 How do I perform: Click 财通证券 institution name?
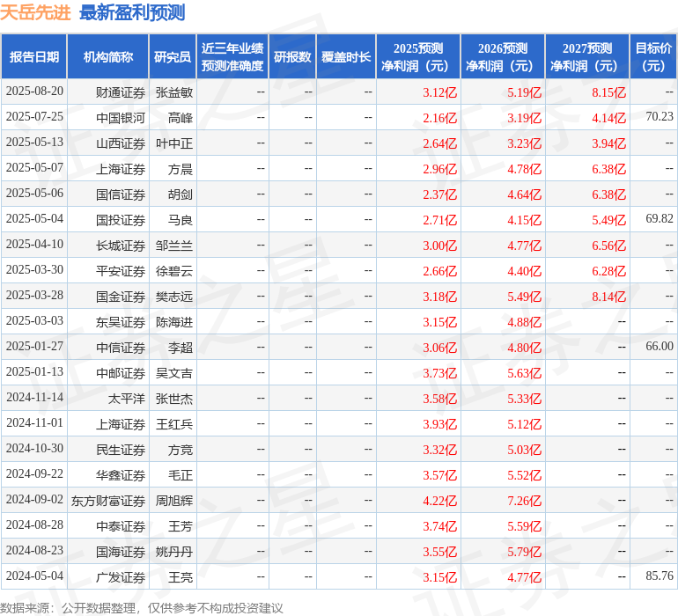pyautogui.click(x=121, y=92)
